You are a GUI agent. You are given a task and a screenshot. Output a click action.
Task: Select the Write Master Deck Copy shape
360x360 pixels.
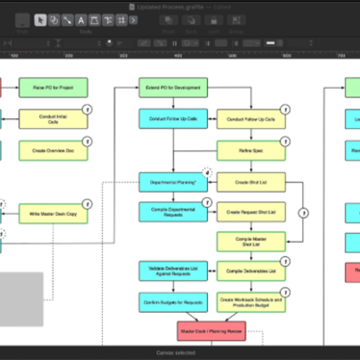tap(53, 214)
